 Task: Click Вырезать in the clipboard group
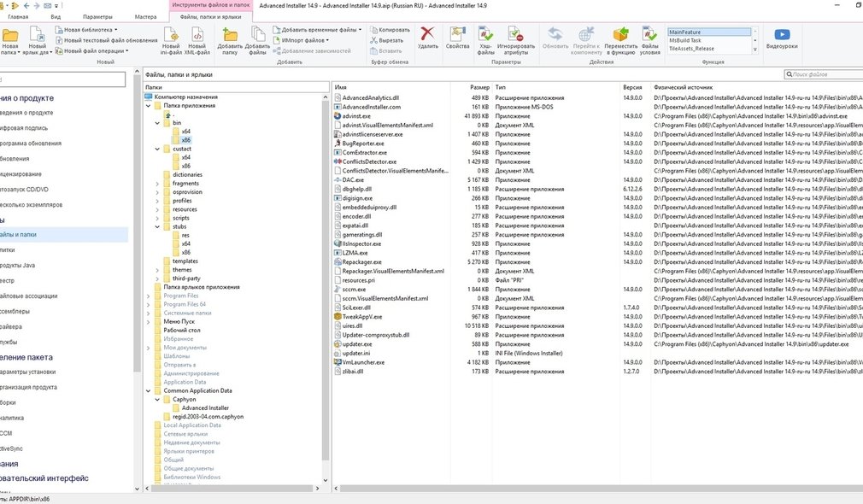point(387,40)
